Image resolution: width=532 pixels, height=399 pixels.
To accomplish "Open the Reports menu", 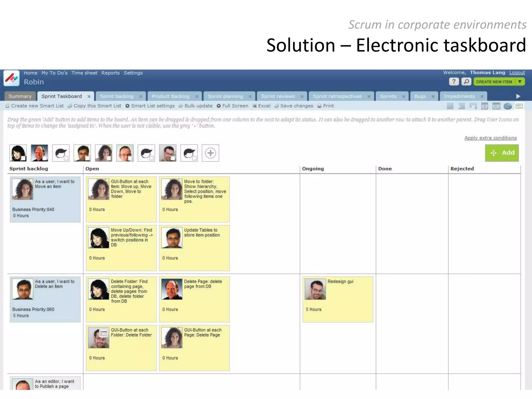I will [x=110, y=73].
